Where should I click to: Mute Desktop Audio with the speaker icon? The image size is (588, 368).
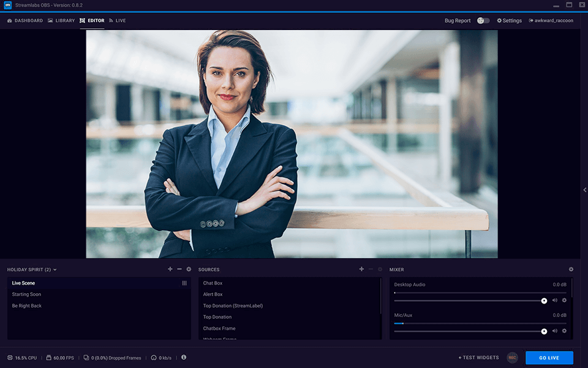(x=554, y=300)
